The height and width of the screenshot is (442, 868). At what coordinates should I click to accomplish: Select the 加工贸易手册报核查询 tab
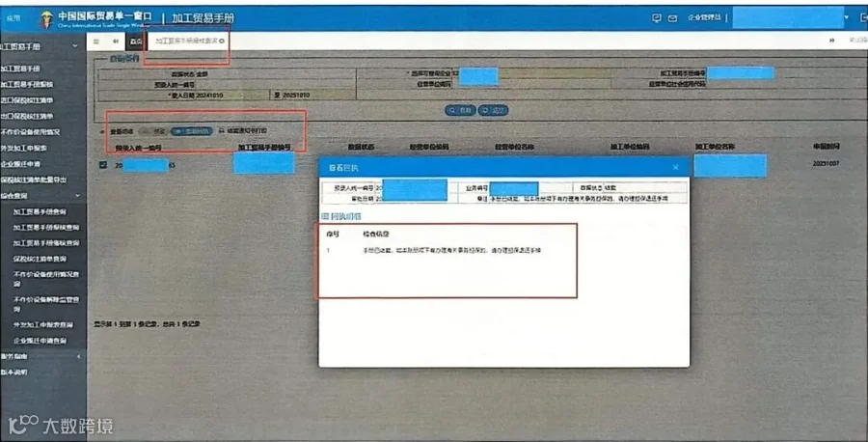coord(186,41)
